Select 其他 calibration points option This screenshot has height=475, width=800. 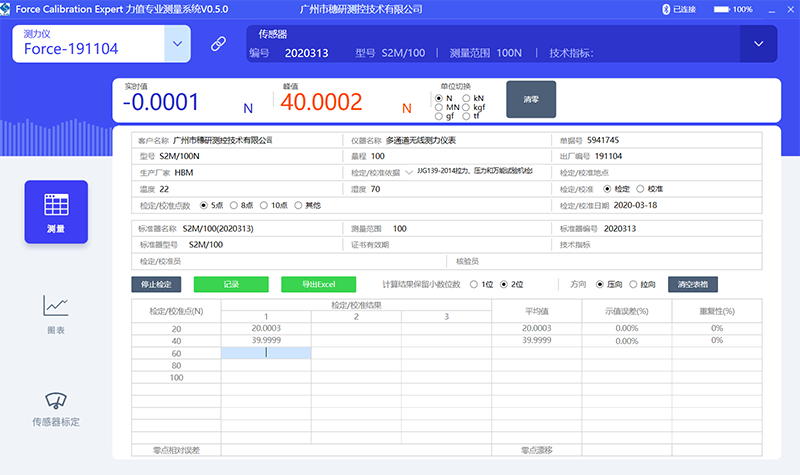pyautogui.click(x=298, y=205)
